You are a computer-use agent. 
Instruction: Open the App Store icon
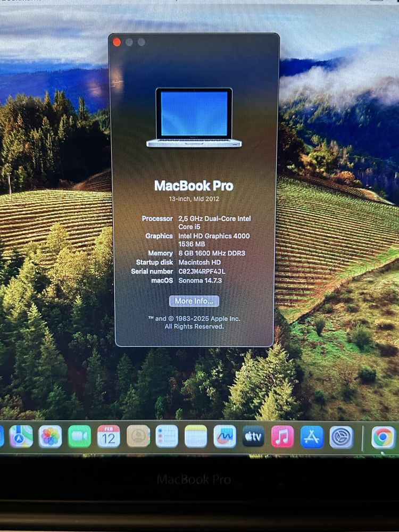coord(312,437)
